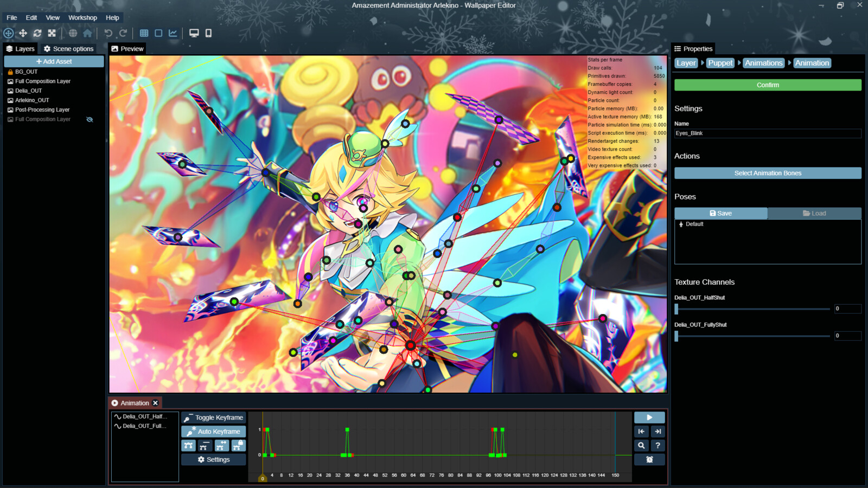Select the Arlekino_OUT layer
Viewport: 868px width, 488px height.
[32, 100]
